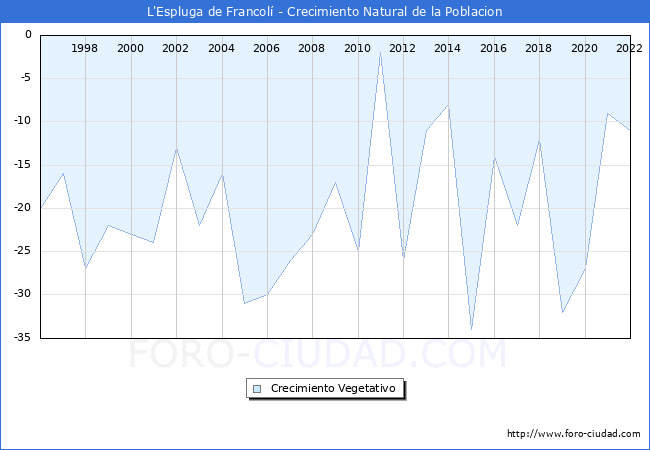
Task: Click the 0 y-axis label
Action: pos(28,35)
